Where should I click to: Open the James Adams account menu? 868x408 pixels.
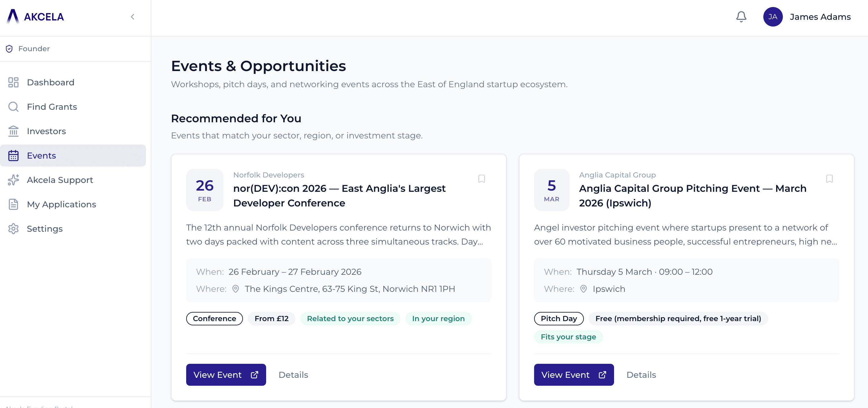tap(807, 16)
